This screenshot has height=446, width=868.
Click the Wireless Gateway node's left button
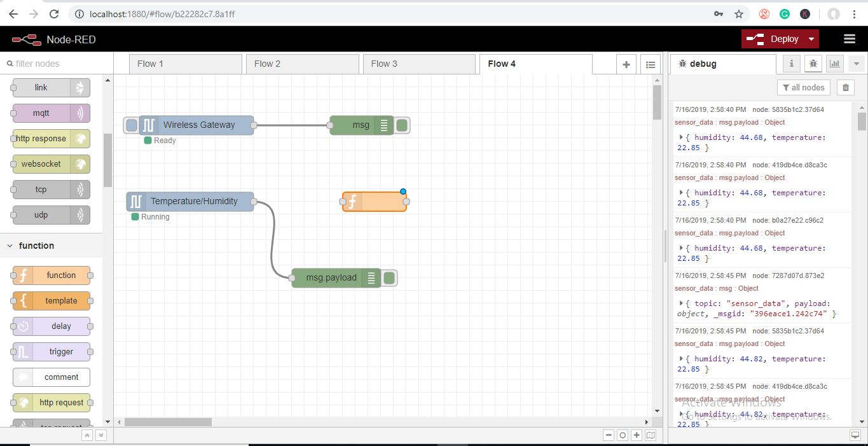click(x=132, y=125)
